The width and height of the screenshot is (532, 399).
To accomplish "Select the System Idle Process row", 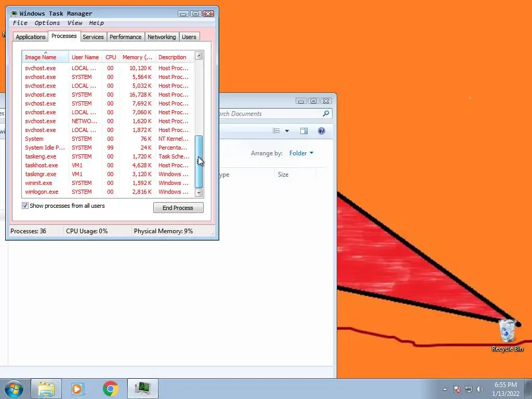I will click(x=108, y=148).
